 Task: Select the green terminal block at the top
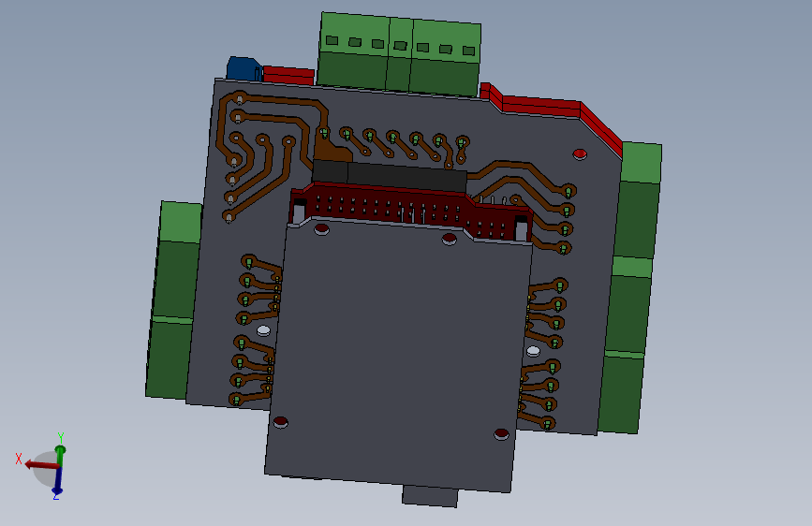click(399, 54)
